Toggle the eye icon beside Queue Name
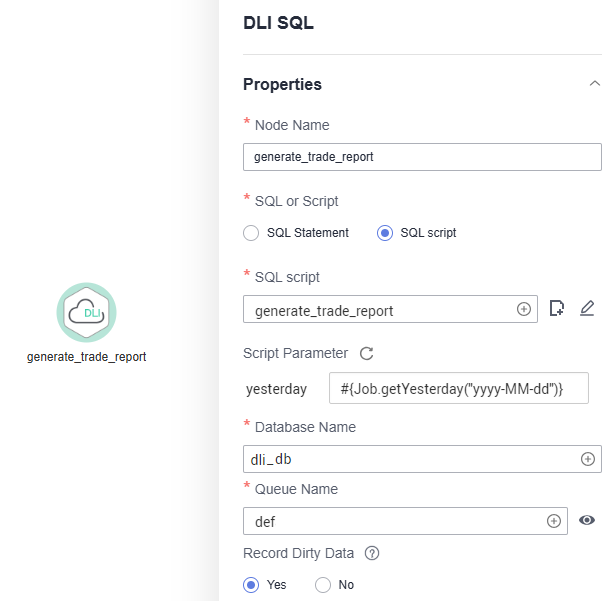This screenshot has width=613, height=601. 587,520
